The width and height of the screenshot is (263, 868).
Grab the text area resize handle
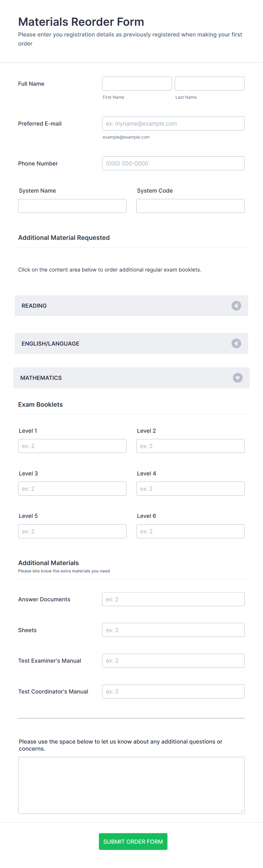[x=242, y=811]
